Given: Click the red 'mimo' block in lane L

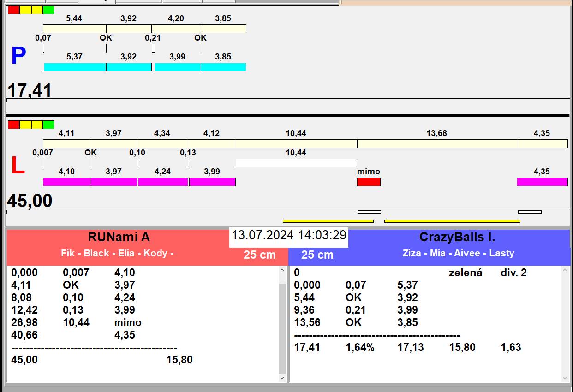Looking at the screenshot, I should click(x=369, y=182).
